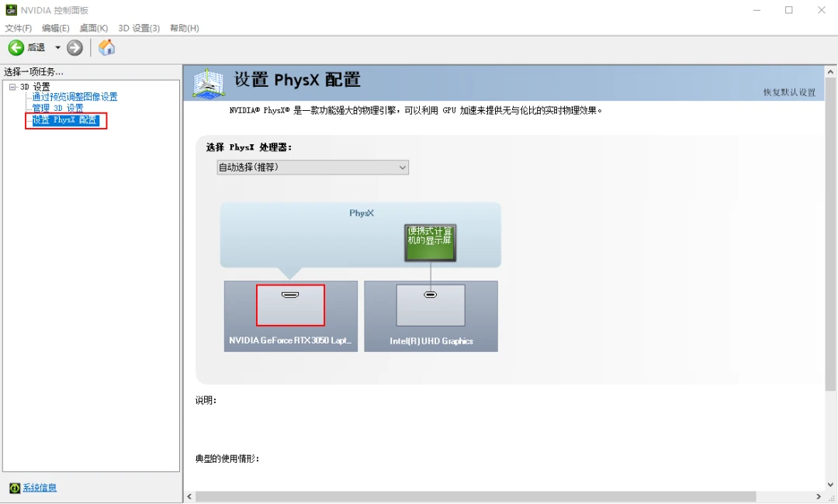
Task: Click the 说明 label
Action: pyautogui.click(x=206, y=400)
